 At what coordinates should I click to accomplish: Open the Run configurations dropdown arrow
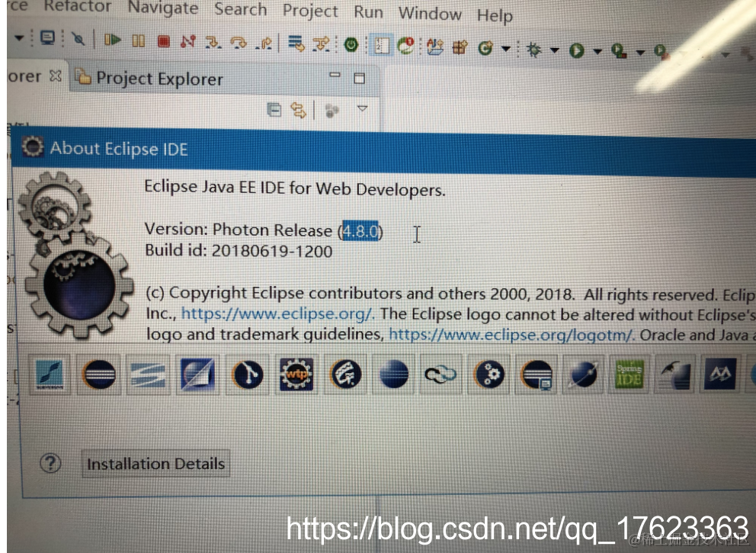597,51
